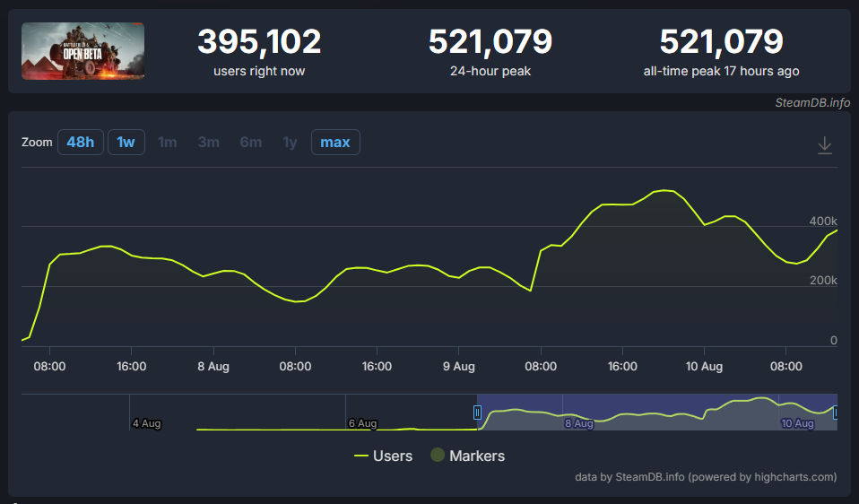Click the disabled 3m zoom option
Screen dimensions: 859x504
(x=208, y=143)
